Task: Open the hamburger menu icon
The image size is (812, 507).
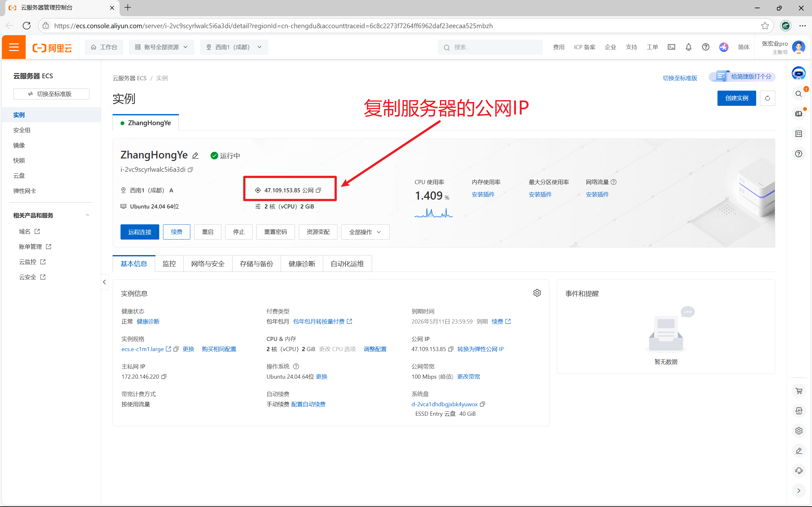Action: coord(14,47)
